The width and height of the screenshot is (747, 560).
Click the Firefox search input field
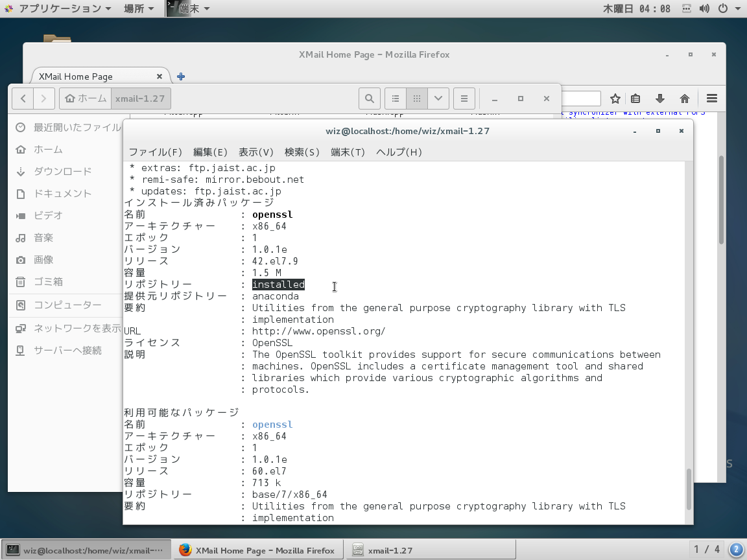coord(581,99)
